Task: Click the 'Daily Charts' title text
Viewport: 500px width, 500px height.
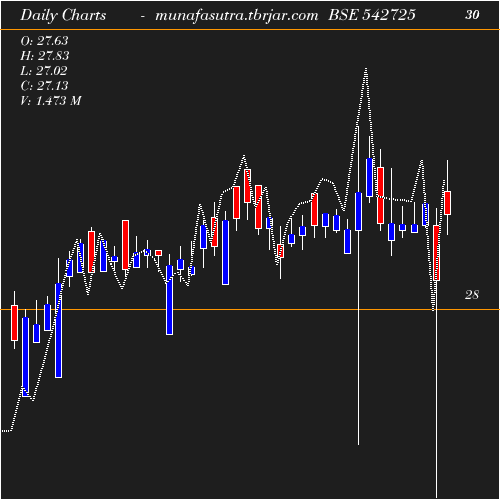Action: 63,15
